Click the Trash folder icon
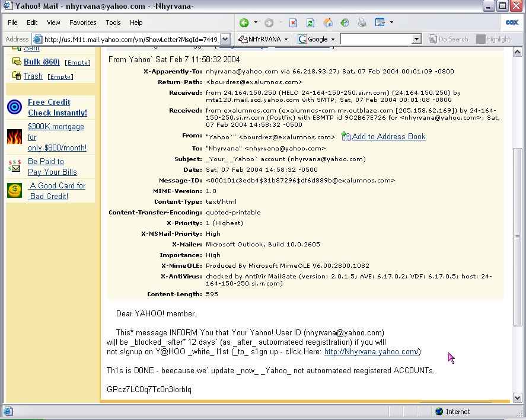526x420 pixels. (x=16, y=76)
